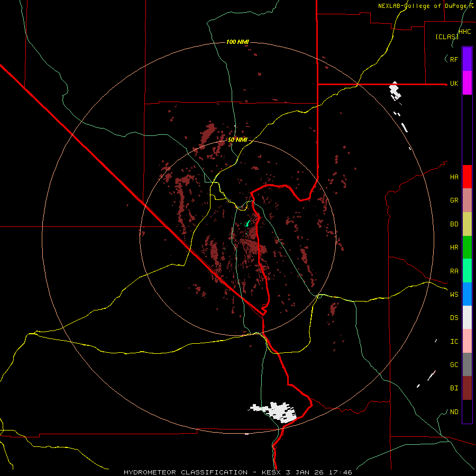Click the HA red legend swatch
Viewport: 476px width, 476px height.
(x=467, y=177)
